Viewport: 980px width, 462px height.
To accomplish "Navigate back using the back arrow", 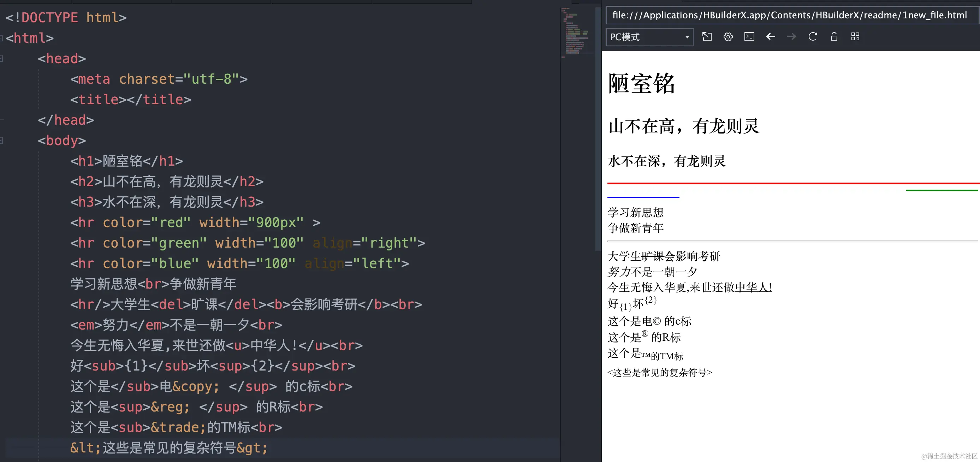I will coord(770,36).
